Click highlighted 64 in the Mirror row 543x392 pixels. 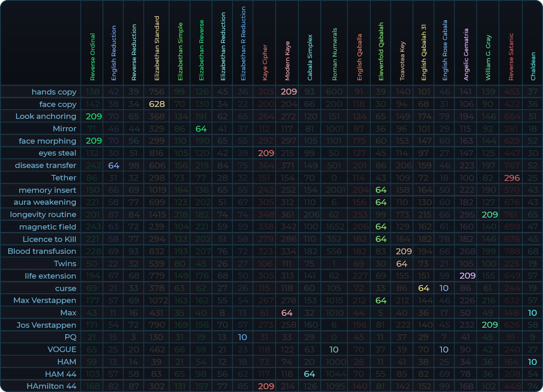click(201, 129)
